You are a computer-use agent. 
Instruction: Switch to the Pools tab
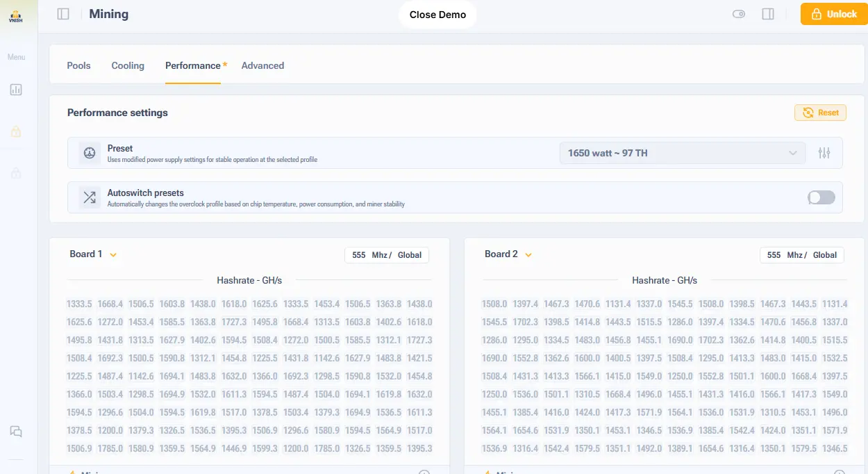click(78, 65)
